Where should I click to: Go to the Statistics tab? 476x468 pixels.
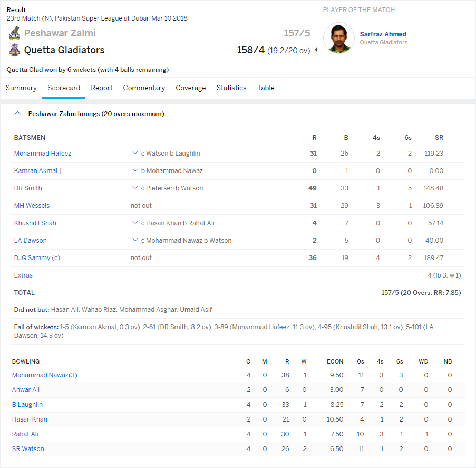pyautogui.click(x=231, y=88)
